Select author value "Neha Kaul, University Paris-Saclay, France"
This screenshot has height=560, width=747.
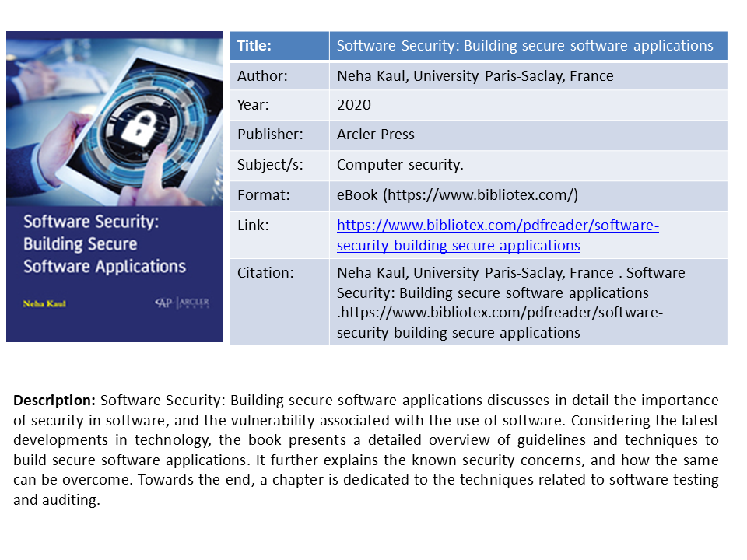click(x=475, y=75)
